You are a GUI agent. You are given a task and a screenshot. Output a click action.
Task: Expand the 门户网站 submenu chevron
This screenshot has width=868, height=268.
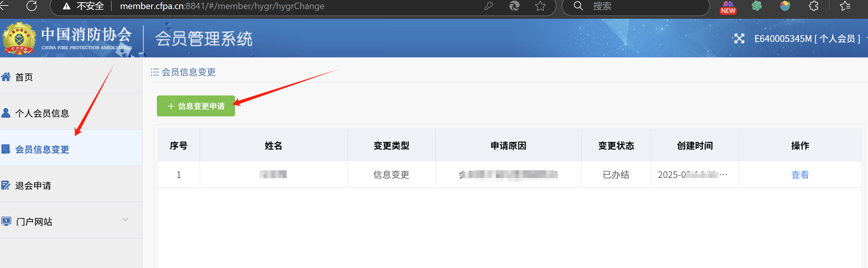[x=125, y=220]
